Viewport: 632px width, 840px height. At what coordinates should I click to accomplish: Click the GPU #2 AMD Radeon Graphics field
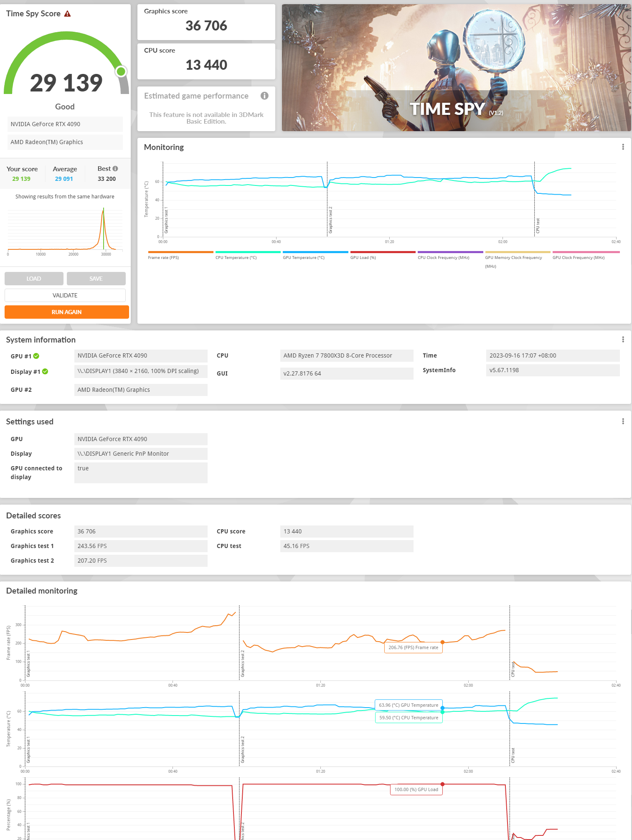141,390
